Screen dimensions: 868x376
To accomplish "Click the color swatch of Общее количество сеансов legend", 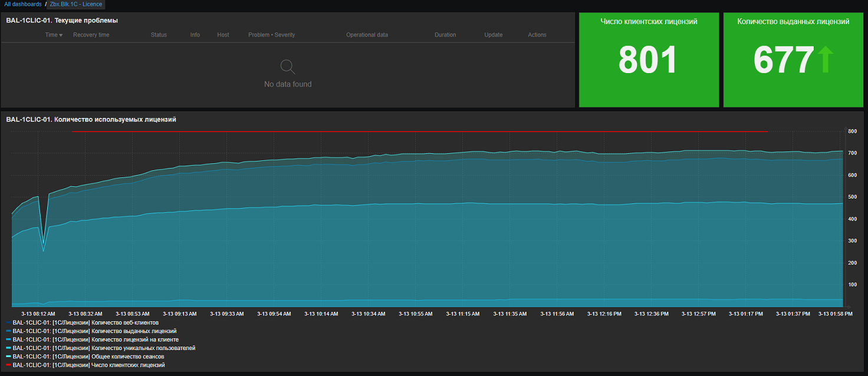I will point(8,357).
